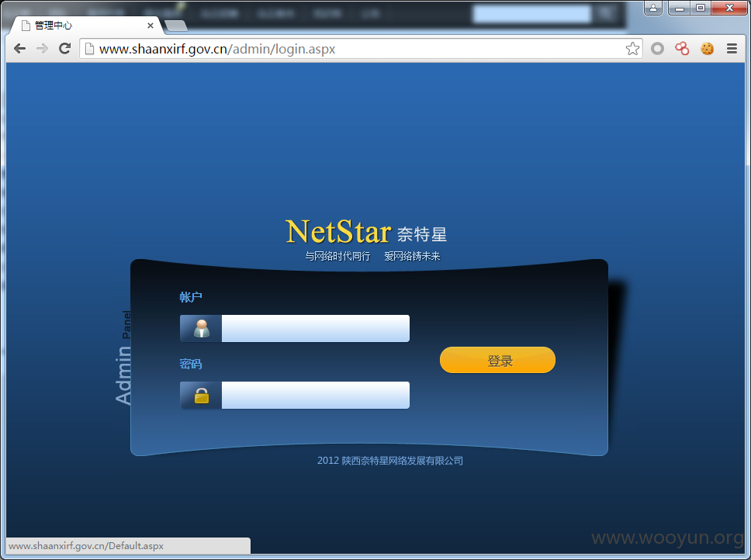The width and height of the screenshot is (751, 560).
Task: Open the gray circle extension icon
Action: click(x=658, y=48)
